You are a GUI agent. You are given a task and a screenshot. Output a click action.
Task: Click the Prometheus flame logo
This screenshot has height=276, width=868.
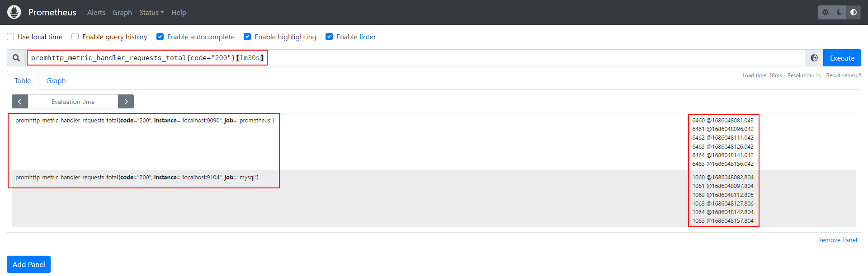14,12
